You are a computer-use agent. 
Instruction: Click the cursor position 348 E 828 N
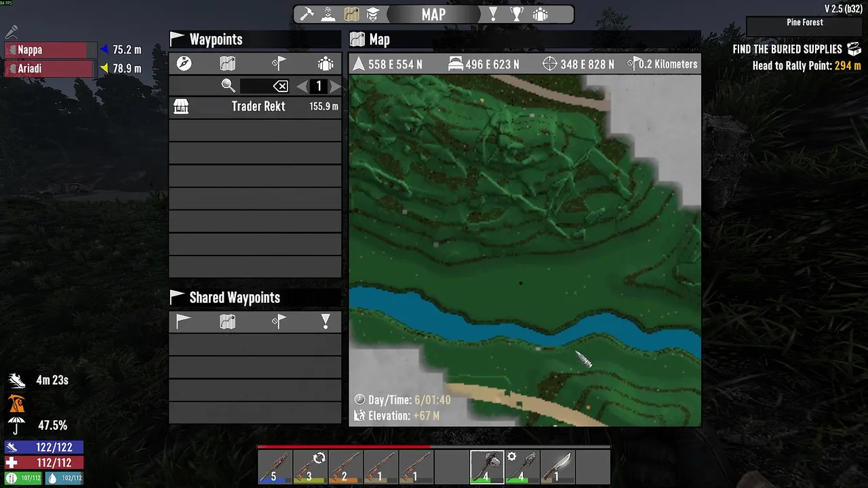587,64
